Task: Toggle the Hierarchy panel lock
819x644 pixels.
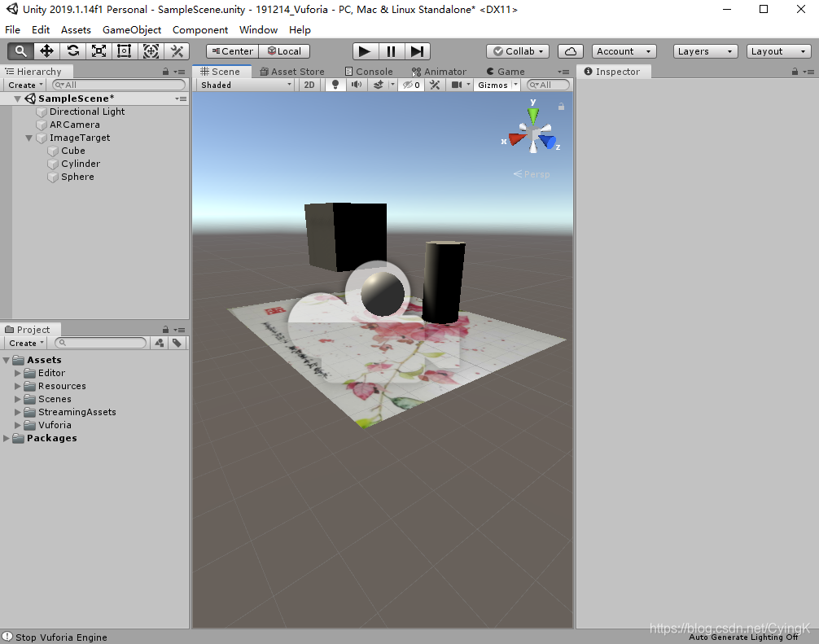Action: point(165,72)
